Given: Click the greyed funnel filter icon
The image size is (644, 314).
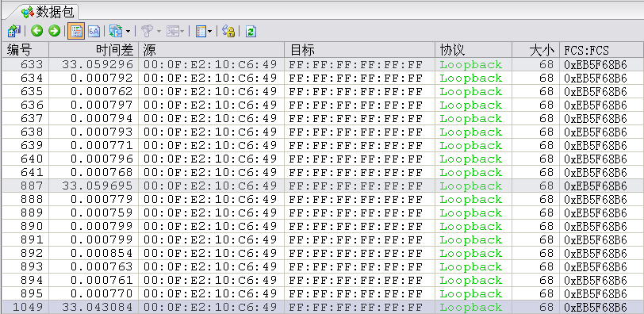Looking at the screenshot, I should point(147,31).
